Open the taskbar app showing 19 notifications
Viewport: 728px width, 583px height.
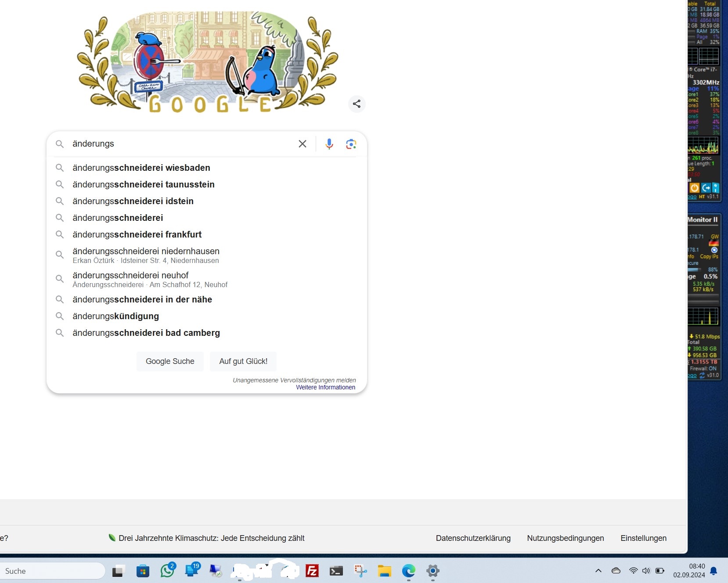coord(192,570)
